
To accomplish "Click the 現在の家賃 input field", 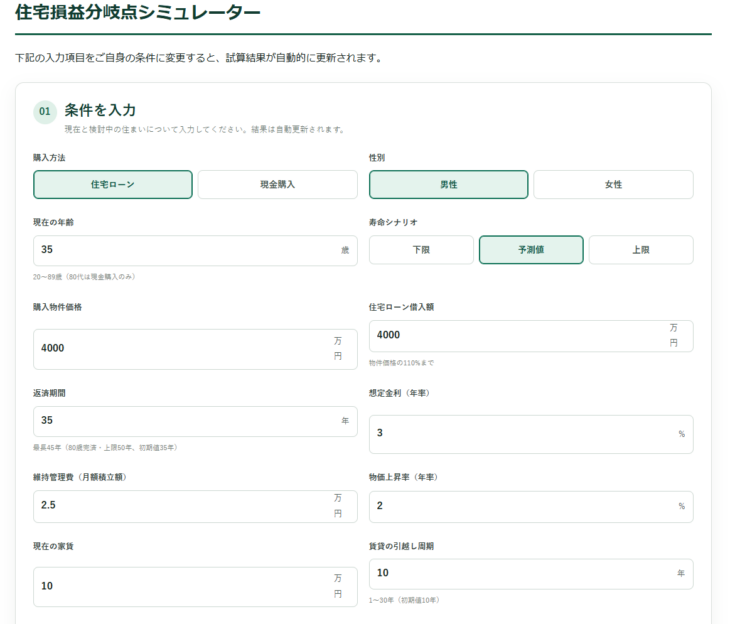I will 196,587.
